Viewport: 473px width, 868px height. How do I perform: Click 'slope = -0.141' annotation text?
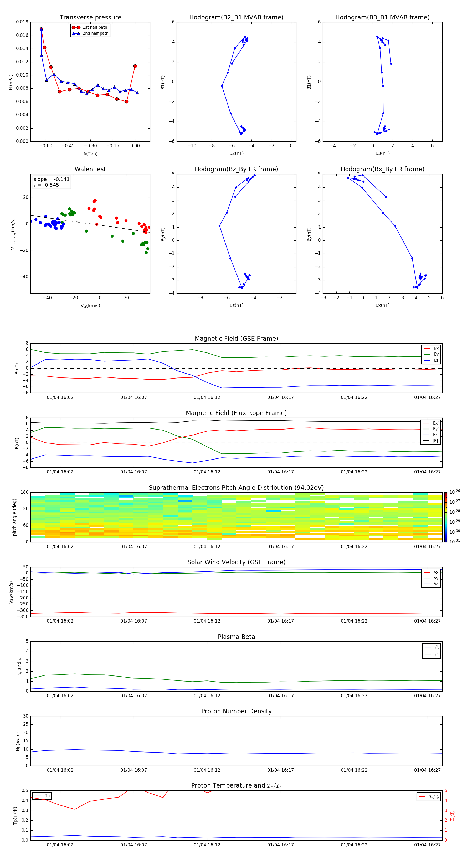52,179
